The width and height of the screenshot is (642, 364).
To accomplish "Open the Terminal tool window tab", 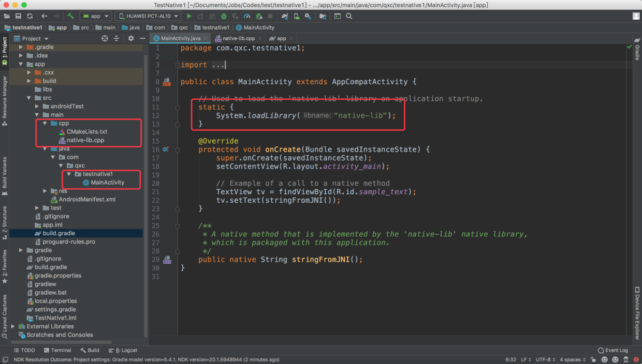I will [x=57, y=350].
